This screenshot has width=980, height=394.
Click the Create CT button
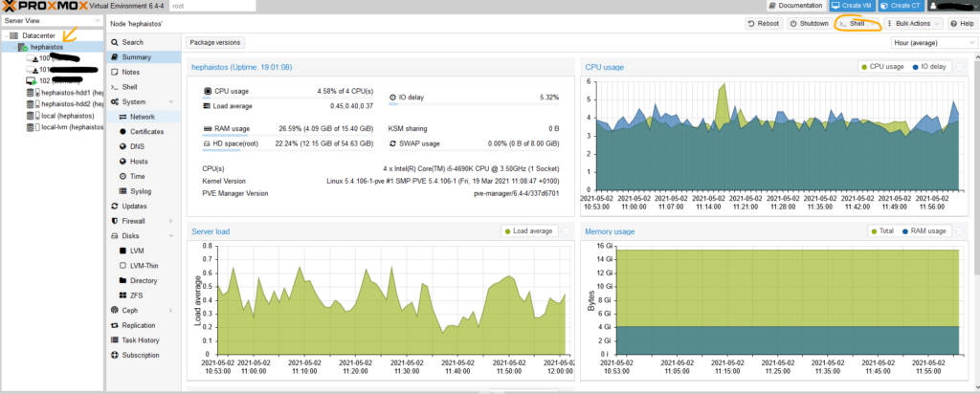pos(901,6)
